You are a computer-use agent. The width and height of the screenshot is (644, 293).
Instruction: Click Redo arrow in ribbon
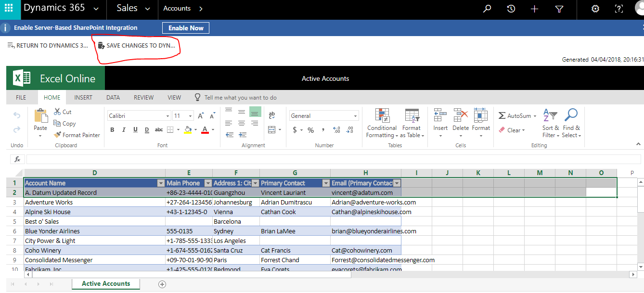17,129
